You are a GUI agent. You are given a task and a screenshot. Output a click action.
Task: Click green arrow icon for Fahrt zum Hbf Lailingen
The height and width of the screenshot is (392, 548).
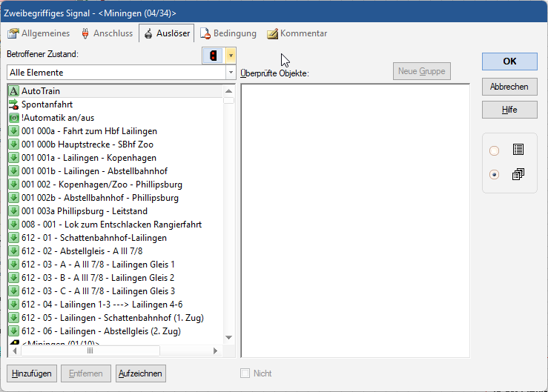pos(14,131)
